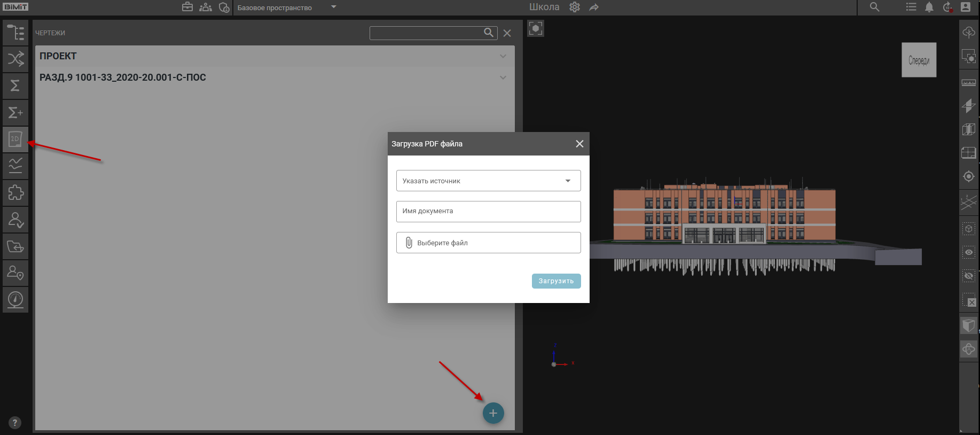The height and width of the screenshot is (435, 980).
Task: Toggle the crossed-eye hide-selected icon
Action: pyautogui.click(x=968, y=276)
